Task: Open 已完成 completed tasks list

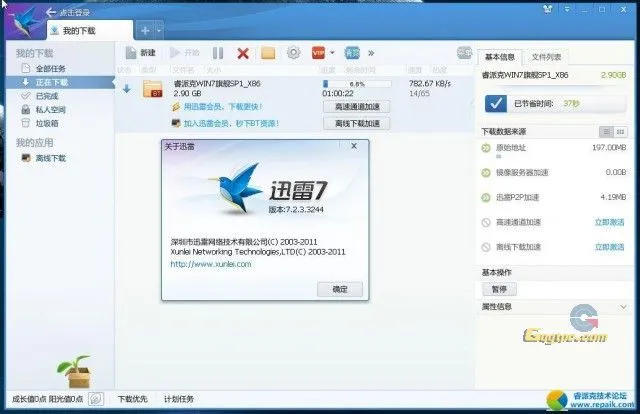Action: coord(40,96)
